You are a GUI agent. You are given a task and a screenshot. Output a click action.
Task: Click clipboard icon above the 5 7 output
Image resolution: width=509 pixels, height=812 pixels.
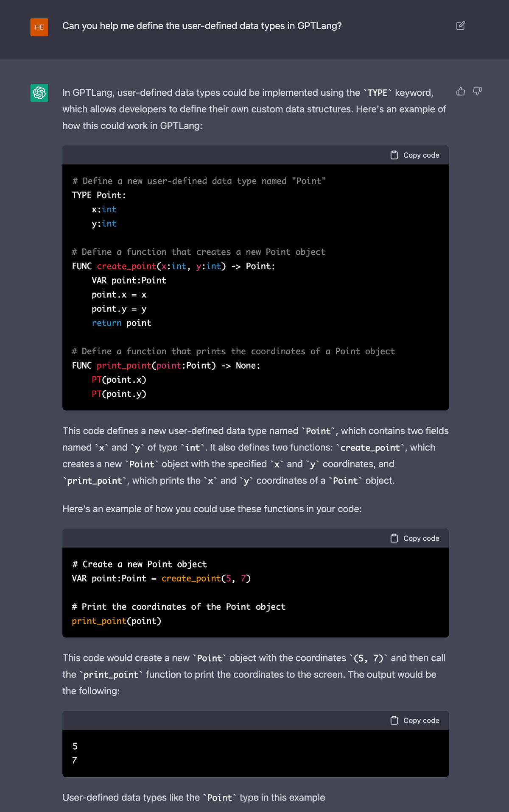pyautogui.click(x=394, y=720)
